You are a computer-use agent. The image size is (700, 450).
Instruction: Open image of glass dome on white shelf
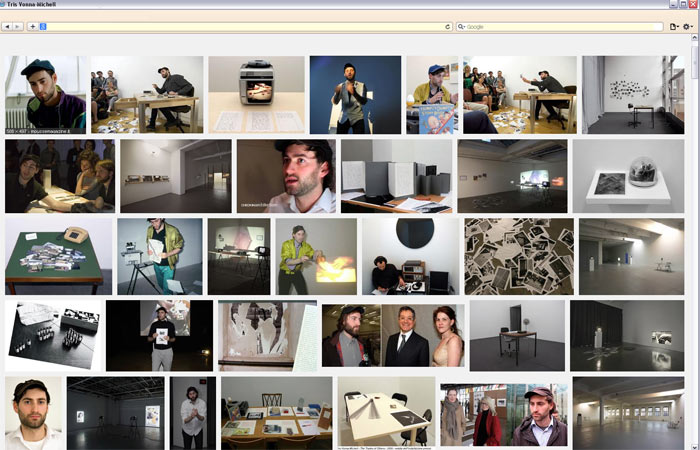628,176
